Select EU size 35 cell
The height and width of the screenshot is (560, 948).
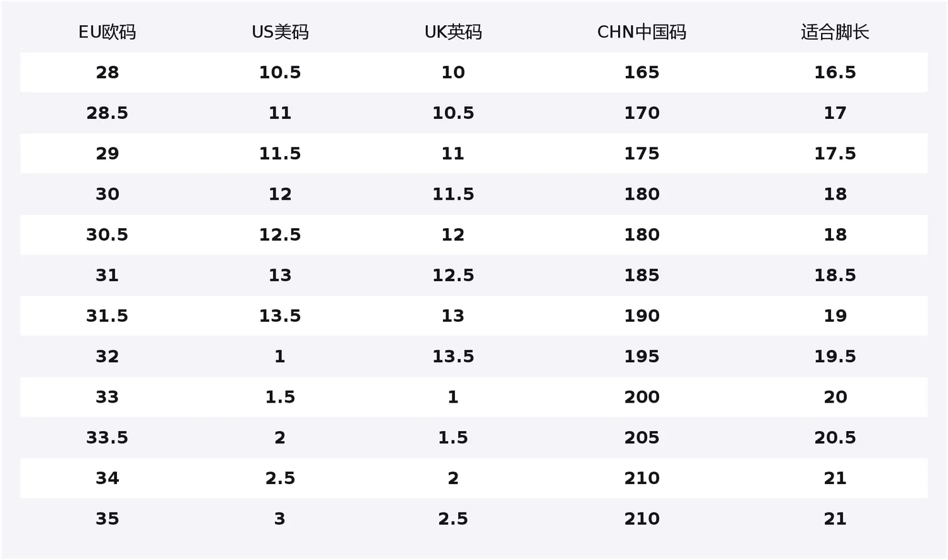[x=107, y=519]
